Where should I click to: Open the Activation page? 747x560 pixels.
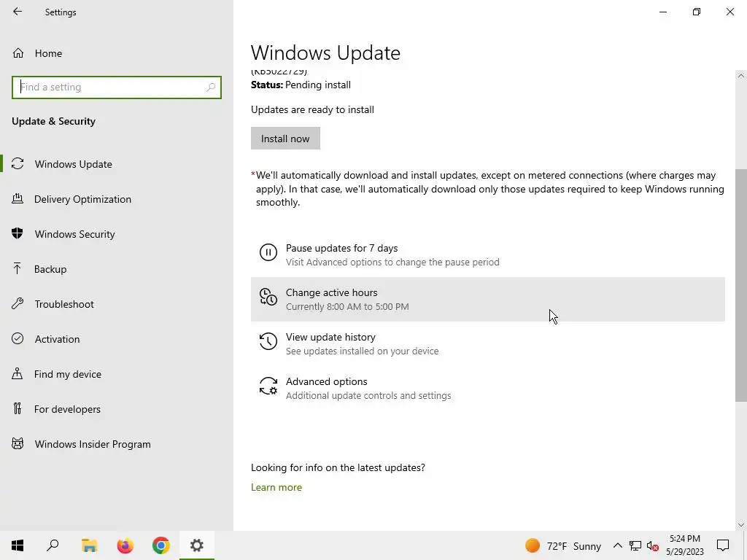(117, 339)
